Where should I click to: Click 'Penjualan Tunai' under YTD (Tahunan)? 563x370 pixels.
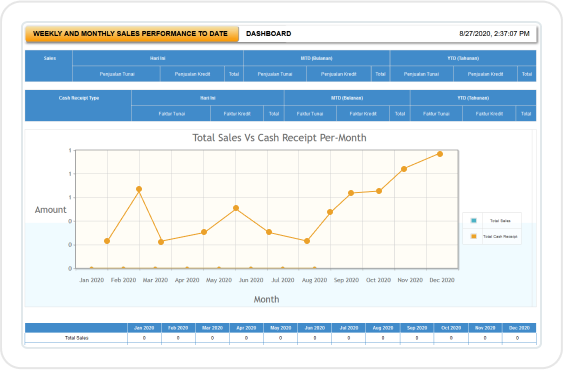point(422,74)
